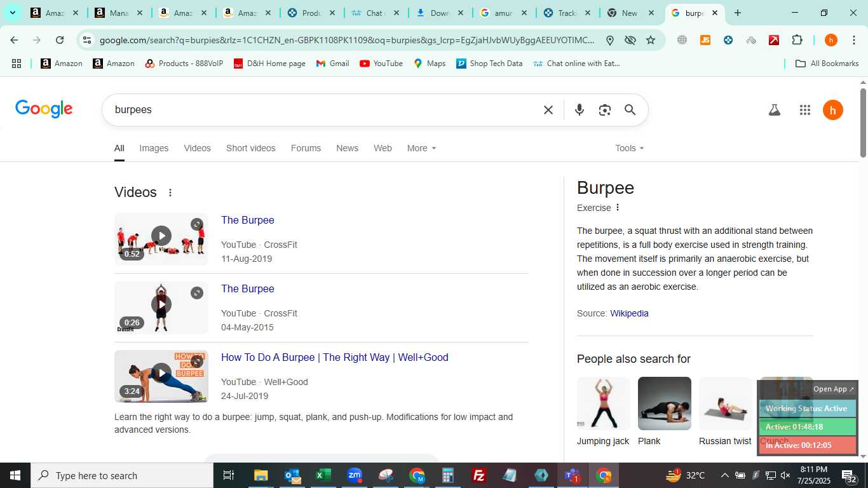Start voice search with the microphone icon

(579, 110)
